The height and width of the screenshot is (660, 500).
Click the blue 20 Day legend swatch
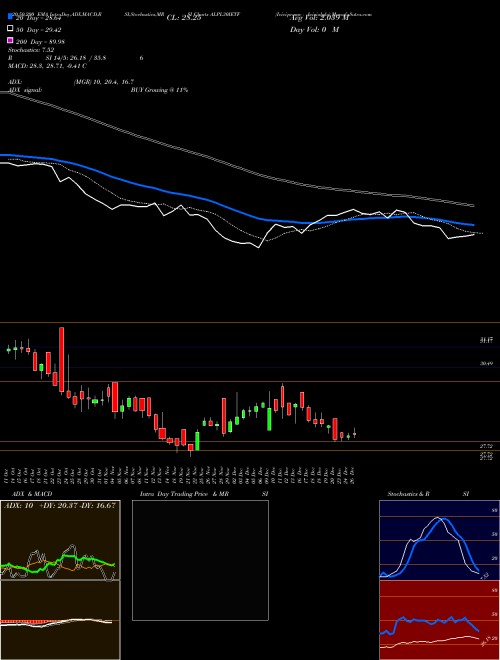pos(10,16)
